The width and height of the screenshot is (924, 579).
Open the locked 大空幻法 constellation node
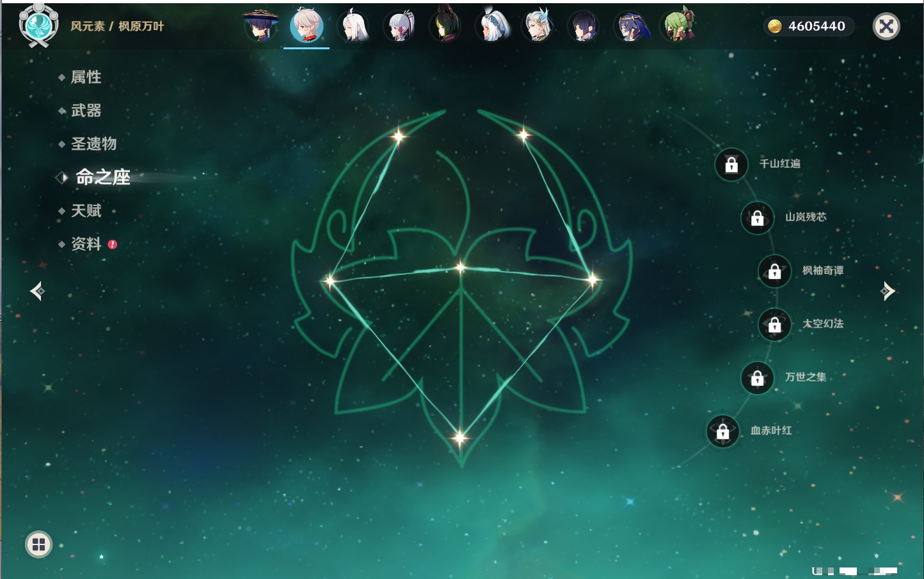click(775, 324)
